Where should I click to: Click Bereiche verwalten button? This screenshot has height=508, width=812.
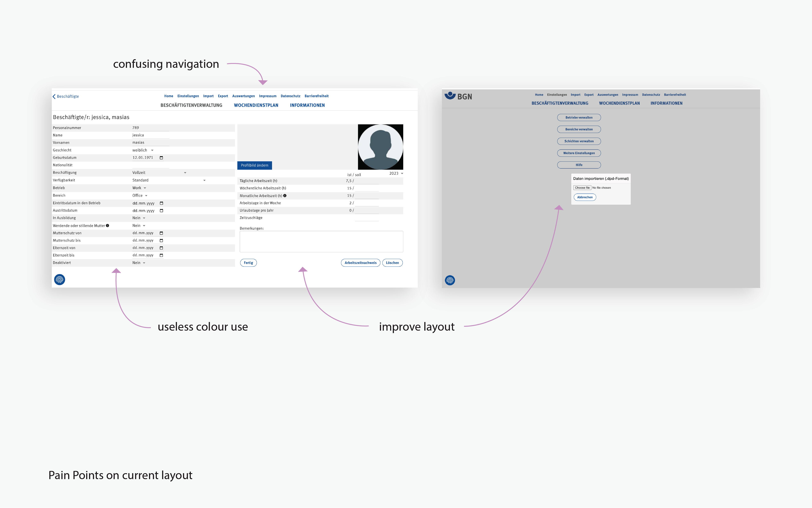pos(579,129)
